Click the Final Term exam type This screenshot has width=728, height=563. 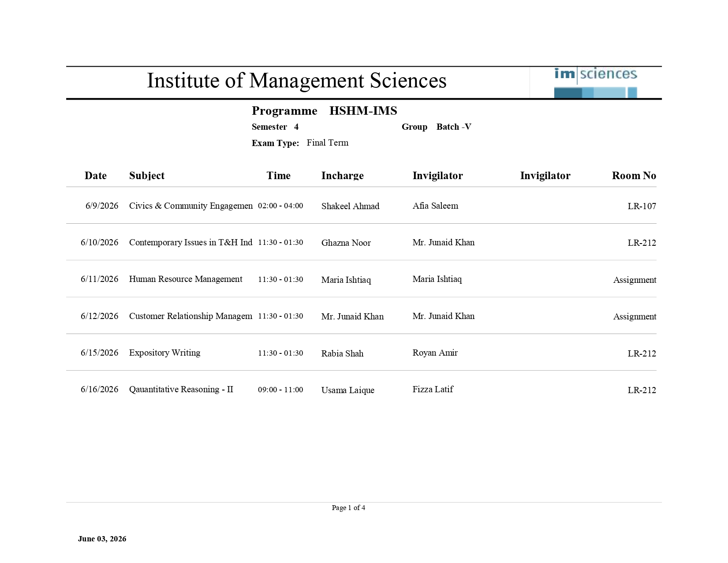[x=327, y=143]
